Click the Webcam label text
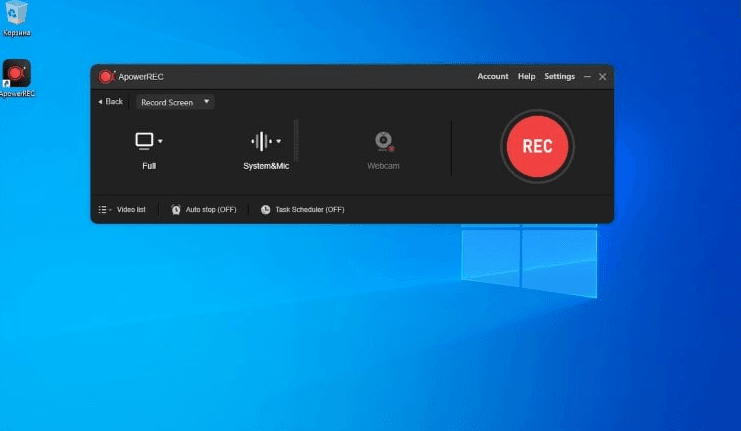 tap(383, 166)
